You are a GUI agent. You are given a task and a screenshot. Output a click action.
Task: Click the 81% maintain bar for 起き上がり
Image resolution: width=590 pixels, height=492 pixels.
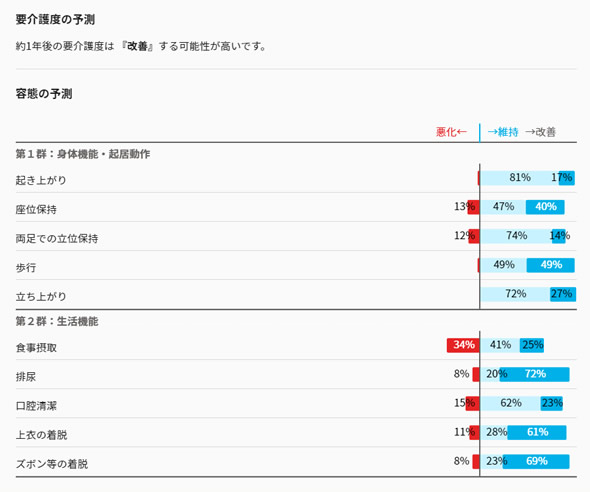click(520, 178)
